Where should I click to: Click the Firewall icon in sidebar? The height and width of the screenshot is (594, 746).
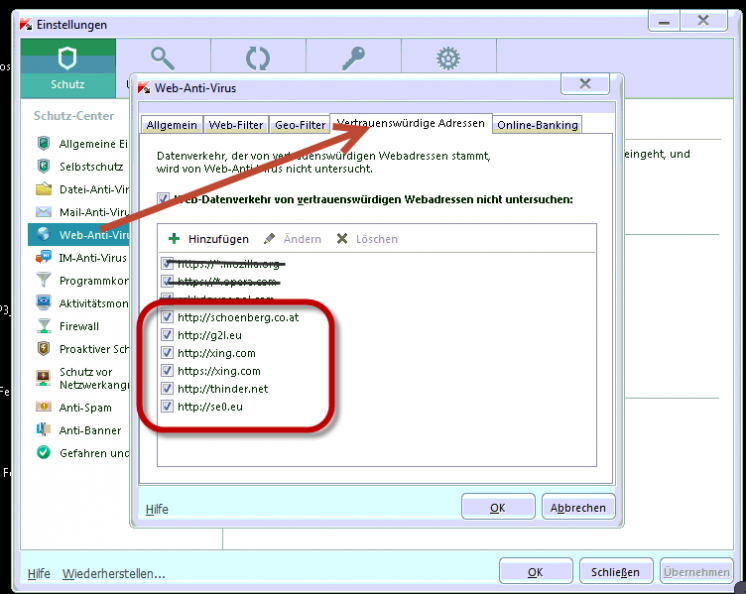(44, 326)
